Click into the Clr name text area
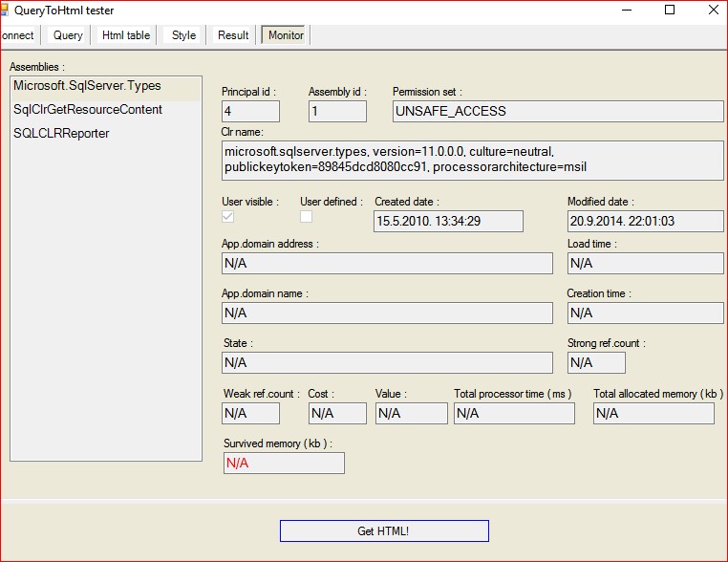Screen dimensions: 728x562 click(472, 160)
